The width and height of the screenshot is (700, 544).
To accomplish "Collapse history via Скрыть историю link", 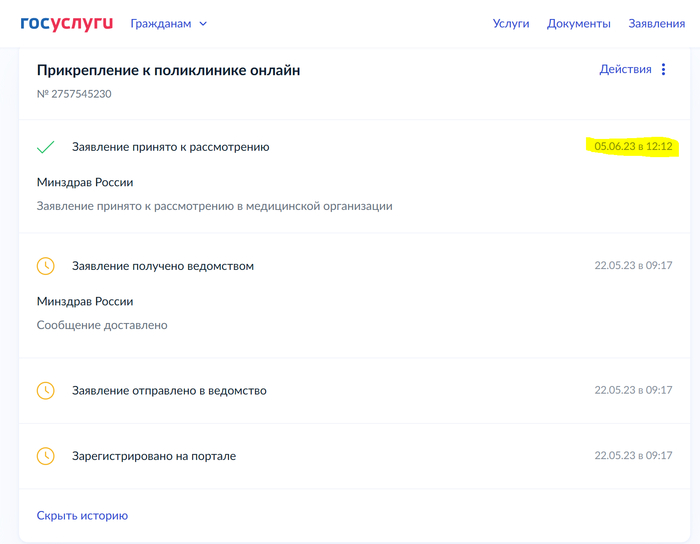I will 82,515.
